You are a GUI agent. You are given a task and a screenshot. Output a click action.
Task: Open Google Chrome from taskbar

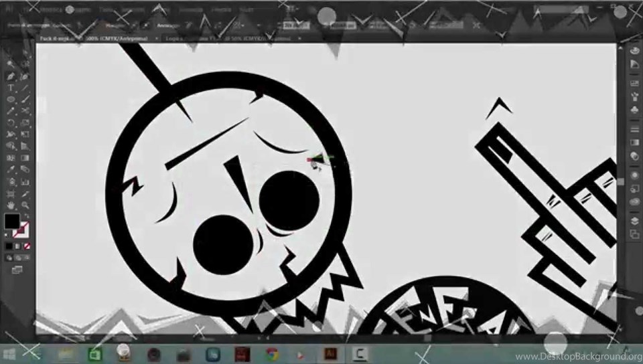[x=273, y=354]
